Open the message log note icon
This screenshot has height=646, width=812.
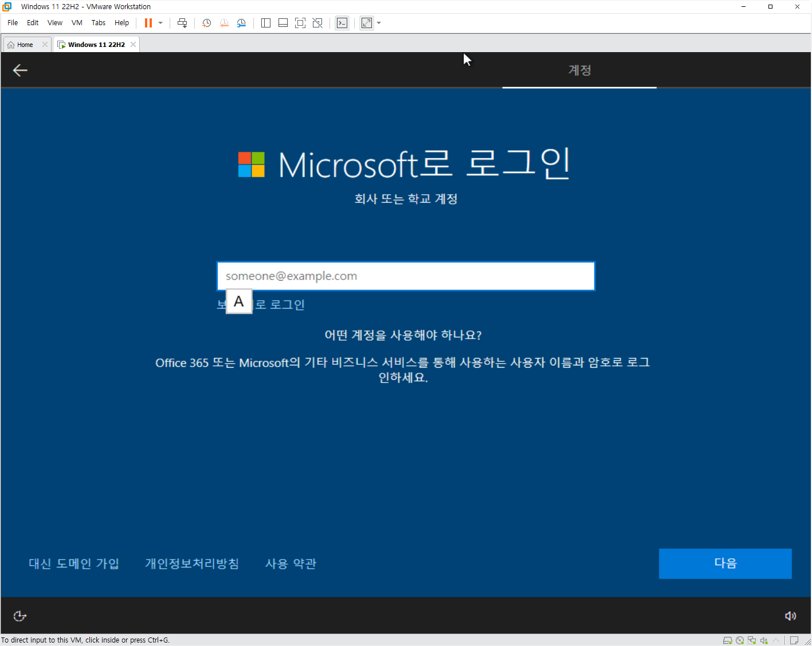[x=794, y=640]
